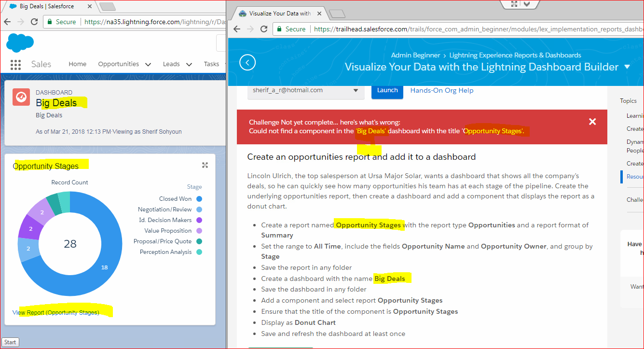Open the Leads tab in Sales

coord(171,64)
